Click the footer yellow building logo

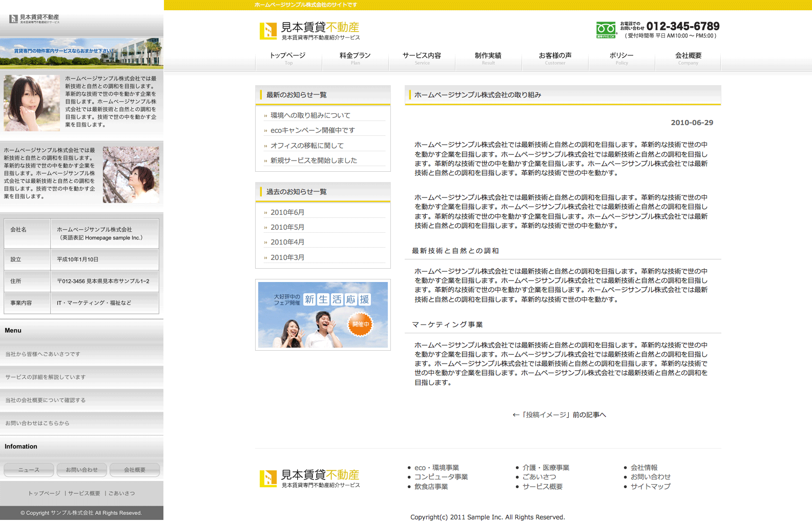(268, 478)
